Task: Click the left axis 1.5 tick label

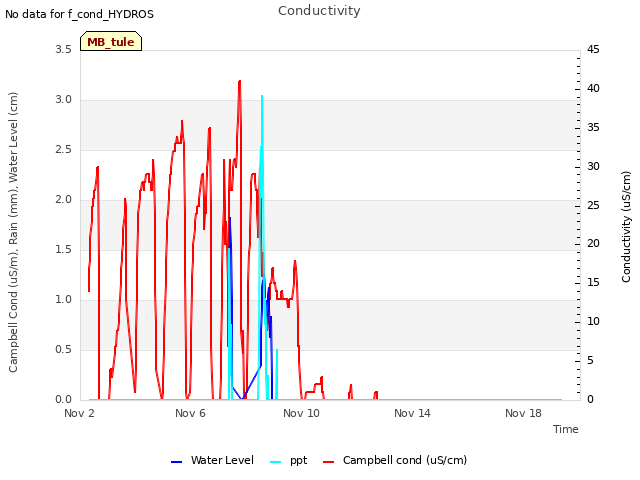Action: coord(63,249)
